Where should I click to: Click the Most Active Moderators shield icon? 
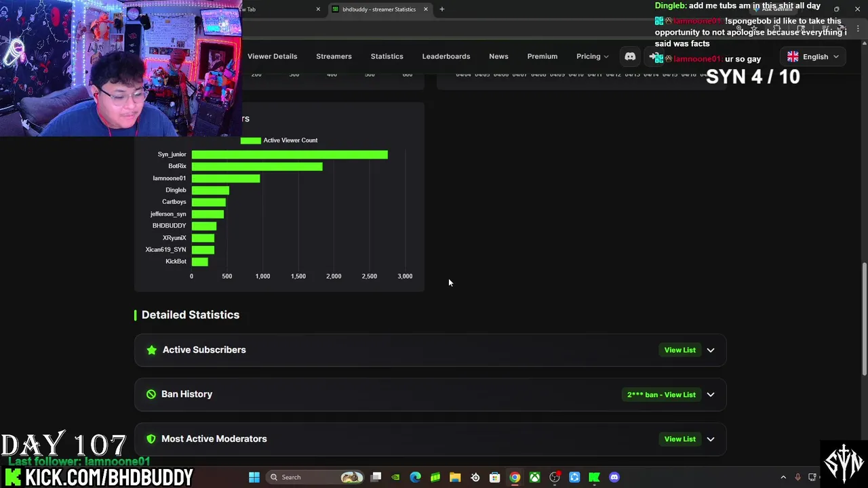pyautogui.click(x=151, y=439)
